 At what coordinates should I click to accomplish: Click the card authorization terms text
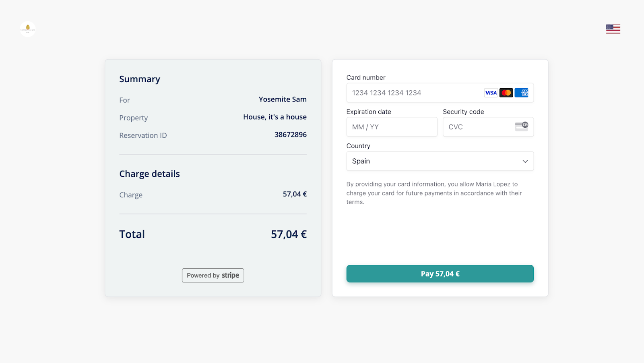[x=434, y=193]
